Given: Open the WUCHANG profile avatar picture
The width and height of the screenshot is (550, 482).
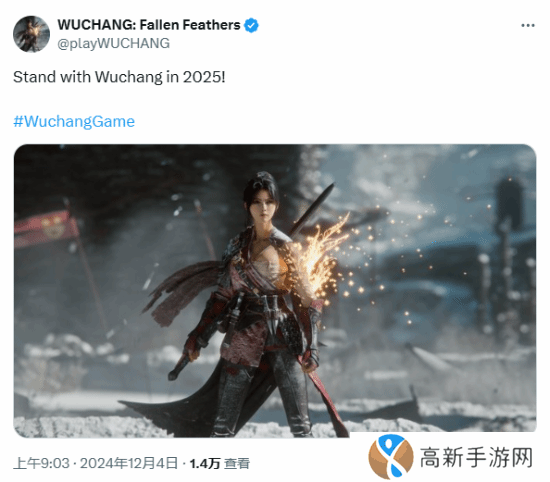Looking at the screenshot, I should (x=31, y=34).
